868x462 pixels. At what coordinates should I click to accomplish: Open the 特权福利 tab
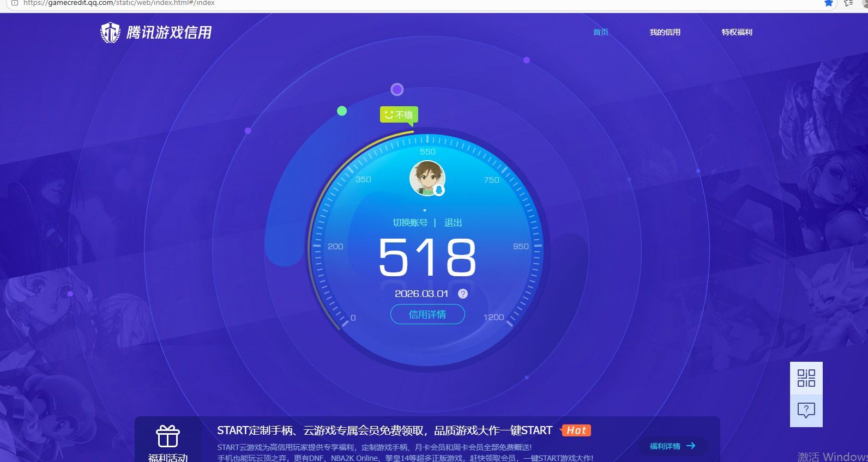tap(737, 32)
